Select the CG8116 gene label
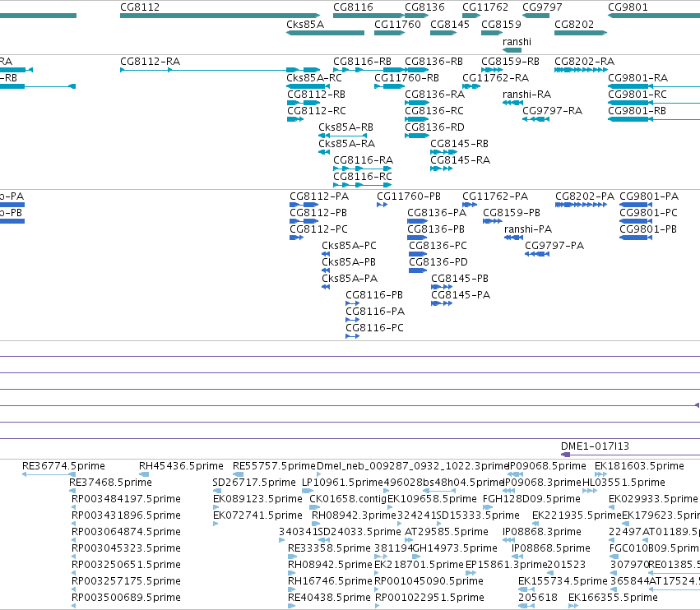Image resolution: width=700 pixels, height=610 pixels. point(353,7)
